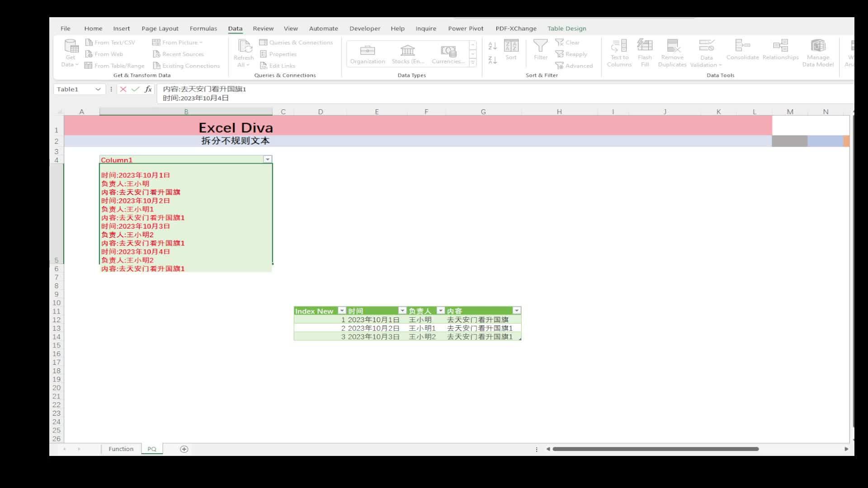Click cell with 2023年10月2日
868x488 pixels.
coord(377,328)
